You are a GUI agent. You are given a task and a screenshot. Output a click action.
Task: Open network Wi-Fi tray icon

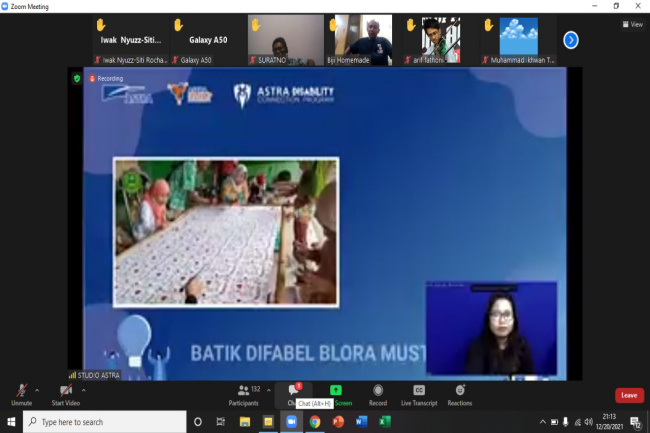tap(577, 422)
